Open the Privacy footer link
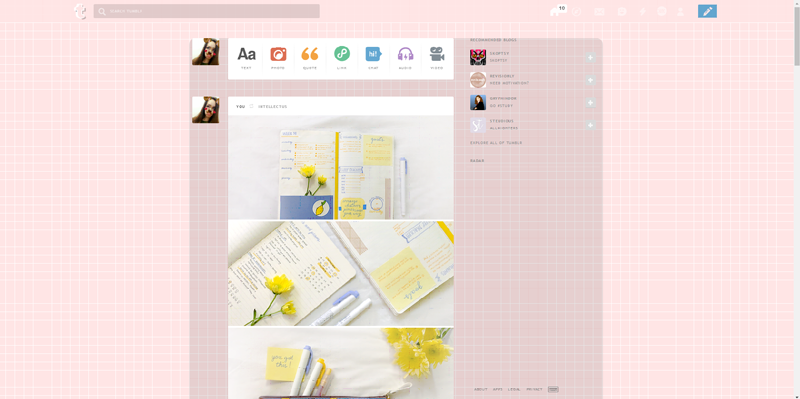This screenshot has height=399, width=800. (x=534, y=389)
